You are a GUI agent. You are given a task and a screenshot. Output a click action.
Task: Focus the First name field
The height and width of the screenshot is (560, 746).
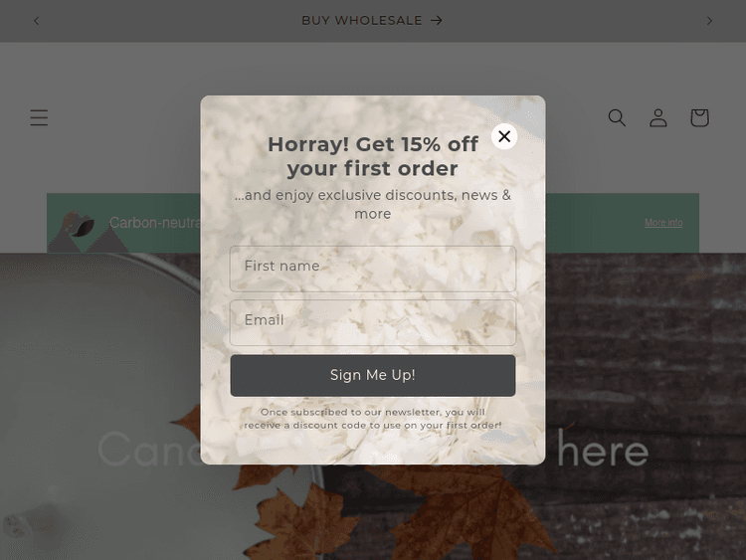pyautogui.click(x=373, y=269)
